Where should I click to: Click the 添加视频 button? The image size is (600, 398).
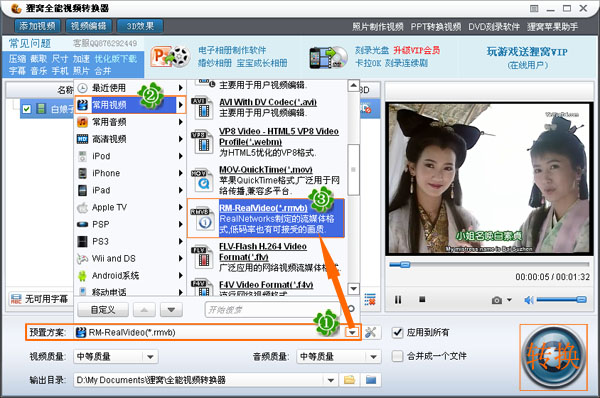point(37,26)
